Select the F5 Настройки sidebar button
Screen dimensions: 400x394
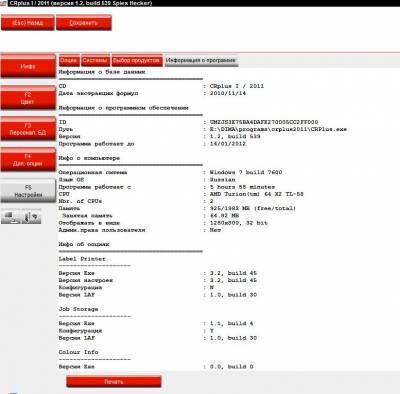(28, 191)
